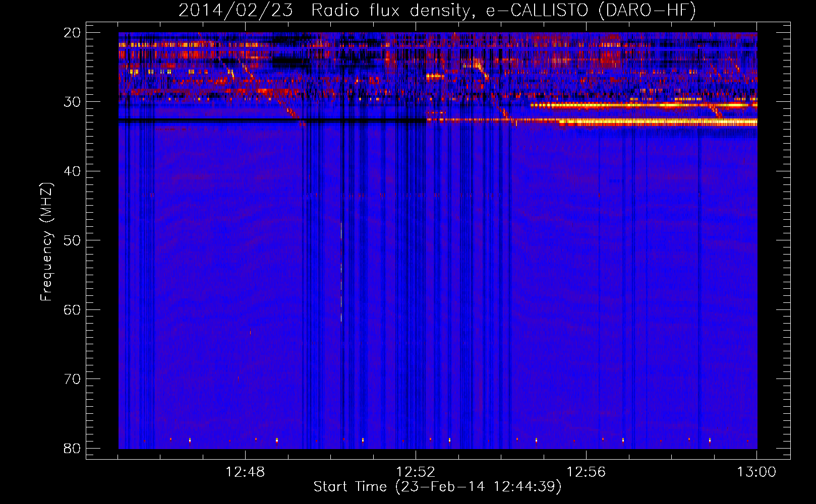The height and width of the screenshot is (504, 816).
Task: Click the frequency tick label '30'
Action: click(73, 102)
